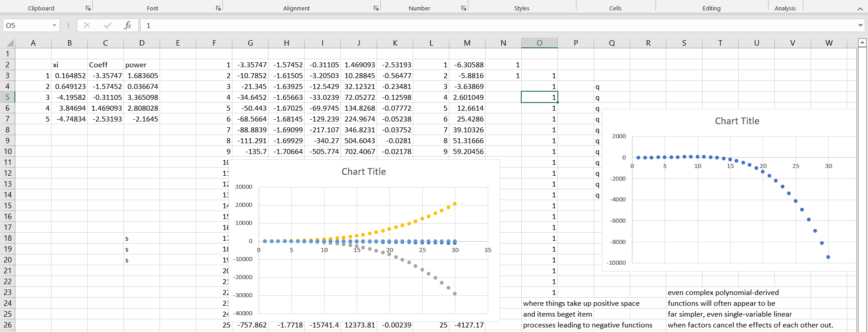Viewport: 868px width, 332px height.
Task: Select the column A header
Action: [x=33, y=43]
